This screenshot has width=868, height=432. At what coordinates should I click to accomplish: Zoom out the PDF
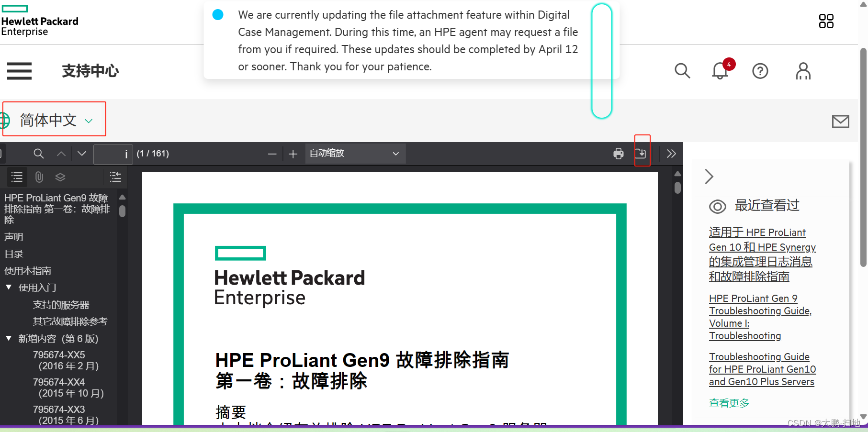pyautogui.click(x=272, y=154)
